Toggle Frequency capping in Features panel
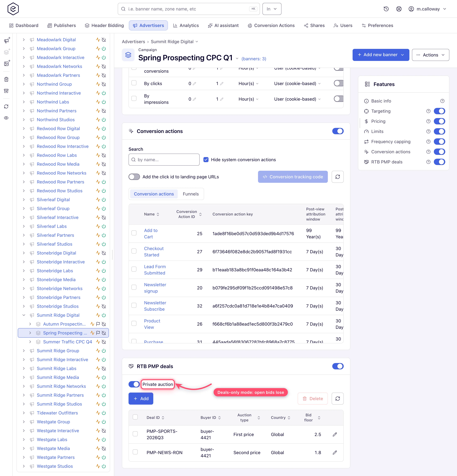This screenshot has width=457, height=476. point(440,142)
